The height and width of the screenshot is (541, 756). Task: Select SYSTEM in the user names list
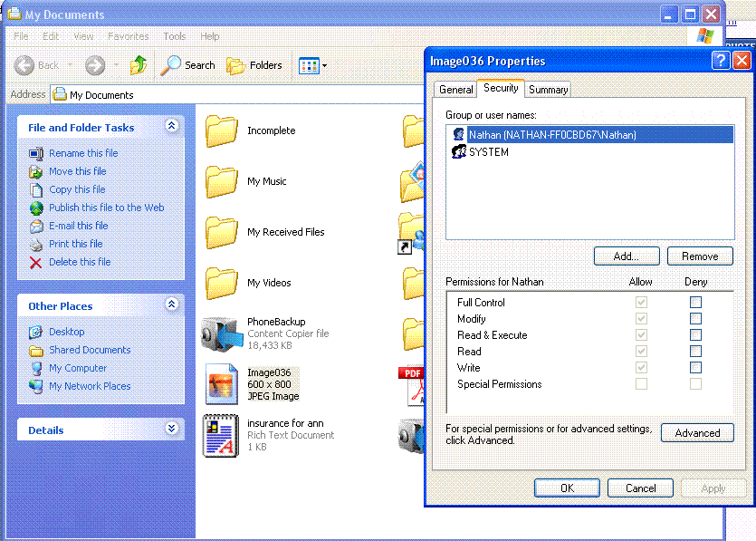point(488,152)
